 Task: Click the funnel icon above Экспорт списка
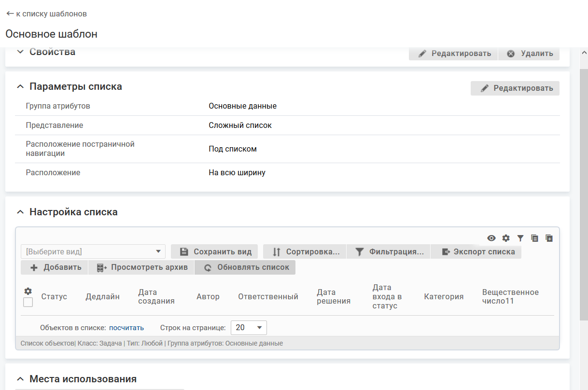(520, 238)
